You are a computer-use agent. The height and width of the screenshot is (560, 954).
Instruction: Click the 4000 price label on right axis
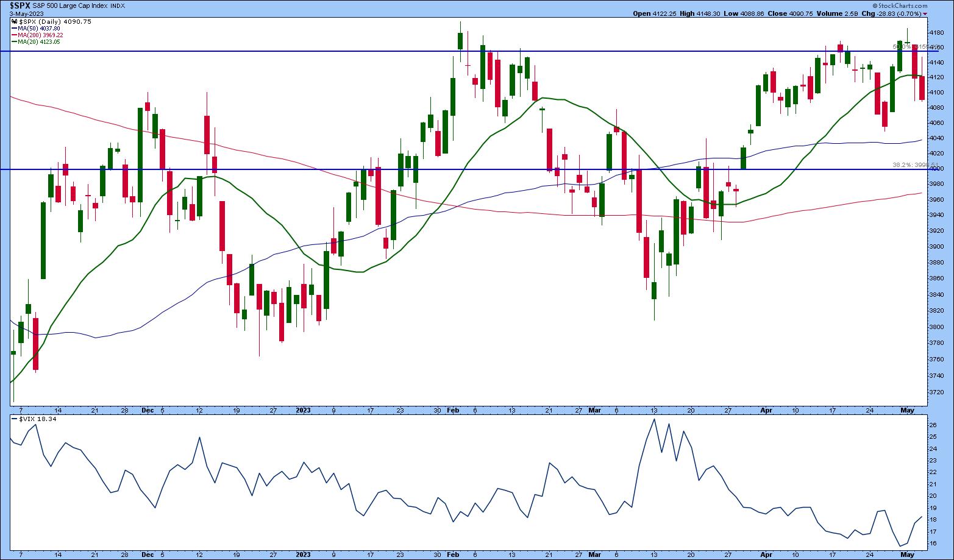pyautogui.click(x=938, y=169)
